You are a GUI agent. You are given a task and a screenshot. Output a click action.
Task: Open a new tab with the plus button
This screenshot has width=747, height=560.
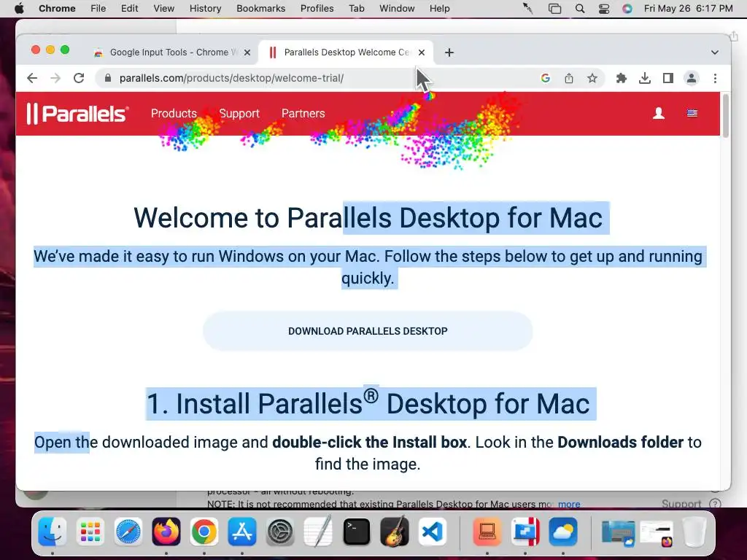pyautogui.click(x=449, y=52)
